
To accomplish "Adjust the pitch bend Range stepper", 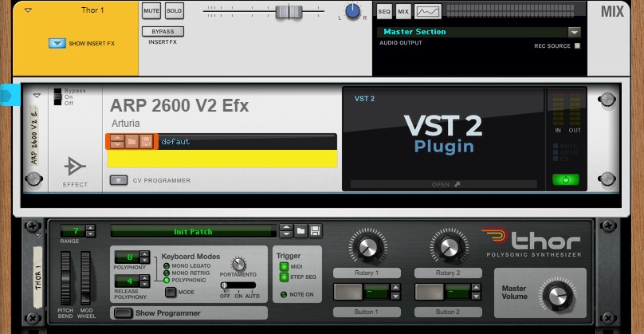I will click(x=90, y=231).
